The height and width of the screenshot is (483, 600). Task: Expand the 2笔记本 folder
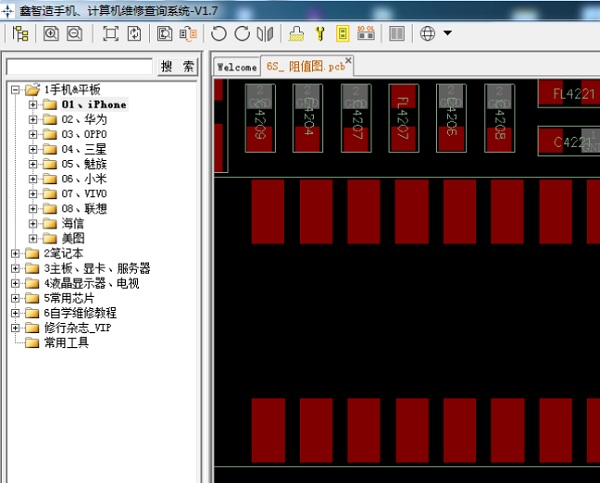(x=15, y=253)
